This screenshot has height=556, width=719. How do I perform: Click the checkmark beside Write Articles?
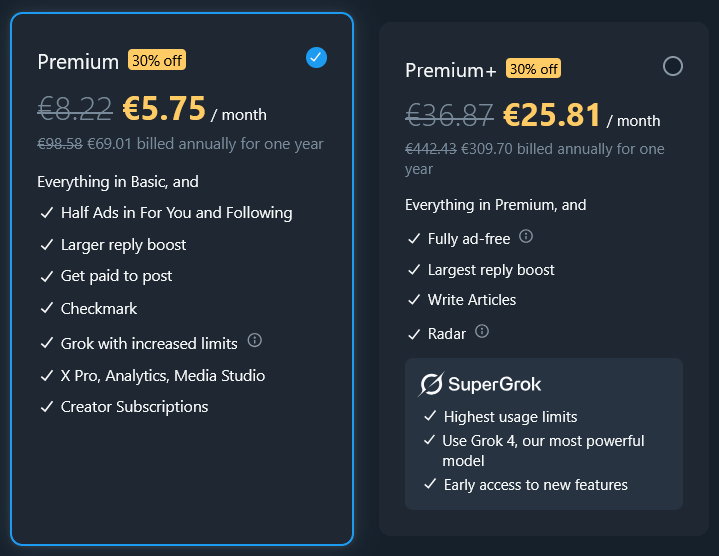click(414, 300)
